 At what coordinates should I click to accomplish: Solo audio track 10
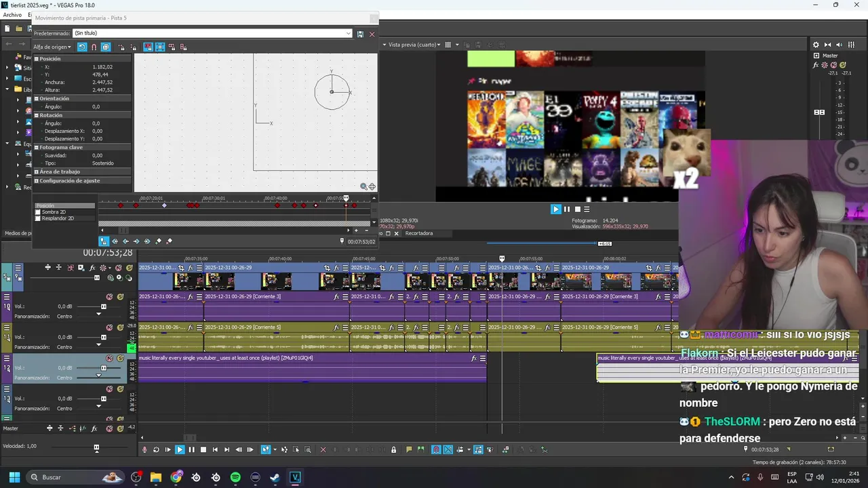point(120,297)
